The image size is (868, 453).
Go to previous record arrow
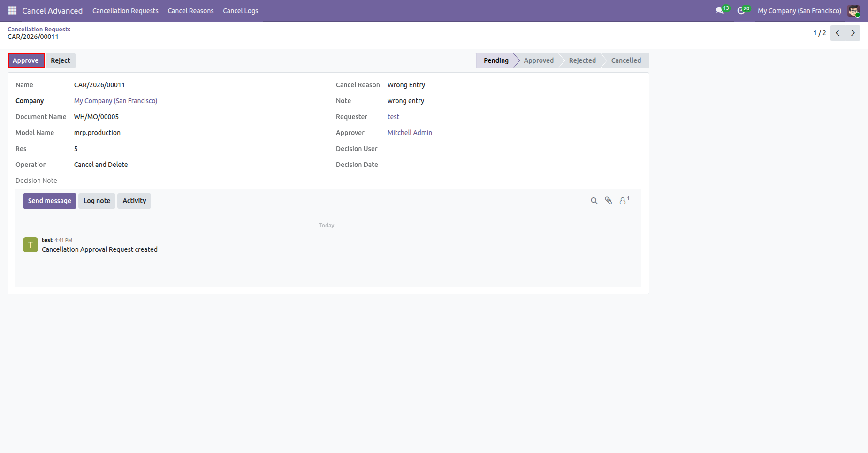[838, 33]
